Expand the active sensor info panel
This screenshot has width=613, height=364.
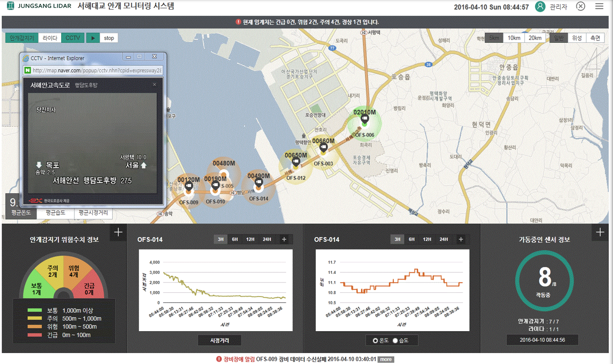pos(600,233)
